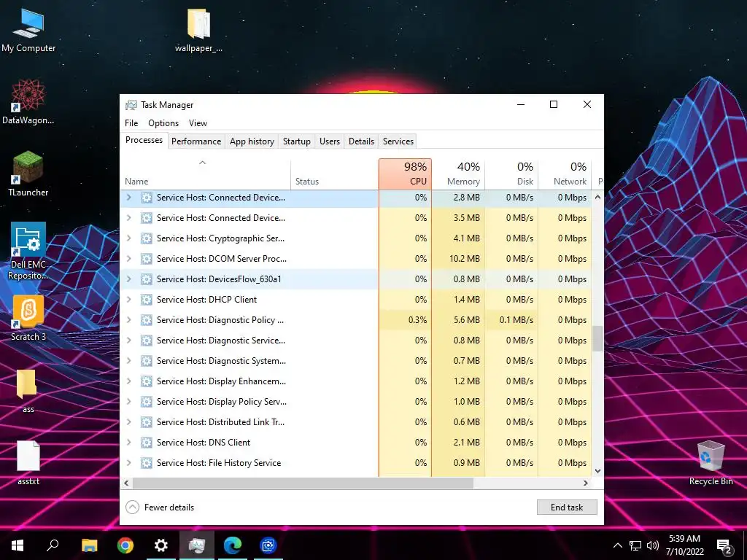Click Task Manager title bar icon

coord(131,105)
